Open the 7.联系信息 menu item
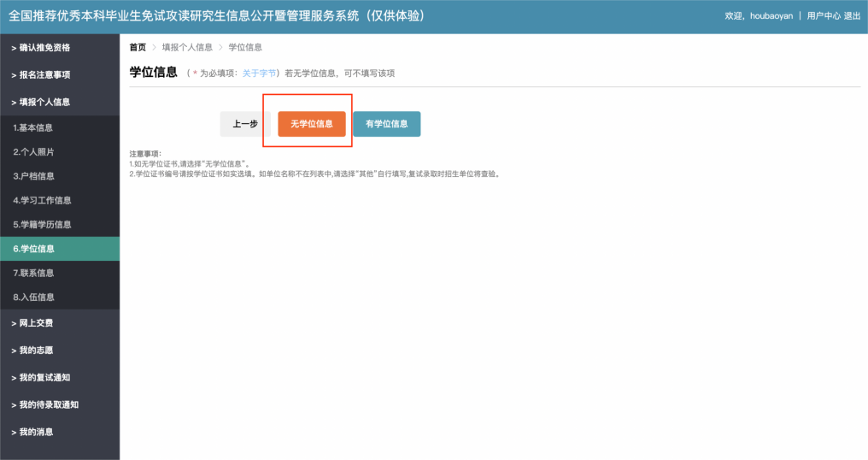The height and width of the screenshot is (460, 868). click(59, 274)
